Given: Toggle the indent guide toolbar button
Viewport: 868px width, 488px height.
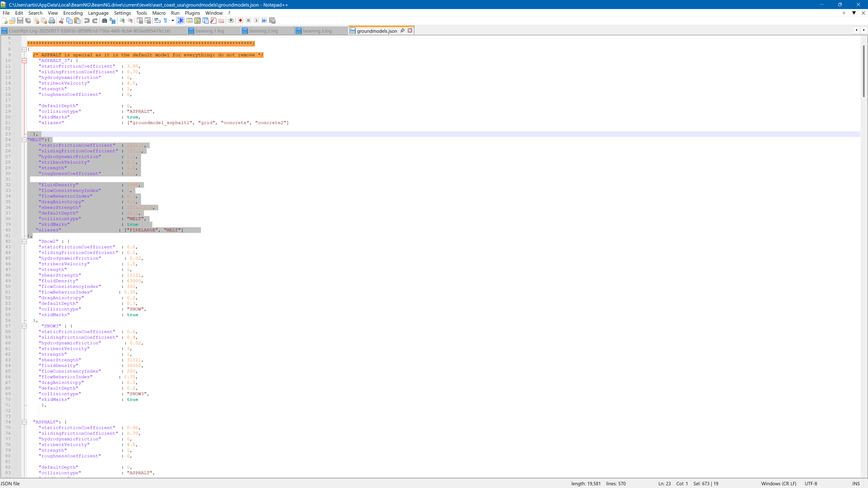Looking at the screenshot, I should pos(180,21).
